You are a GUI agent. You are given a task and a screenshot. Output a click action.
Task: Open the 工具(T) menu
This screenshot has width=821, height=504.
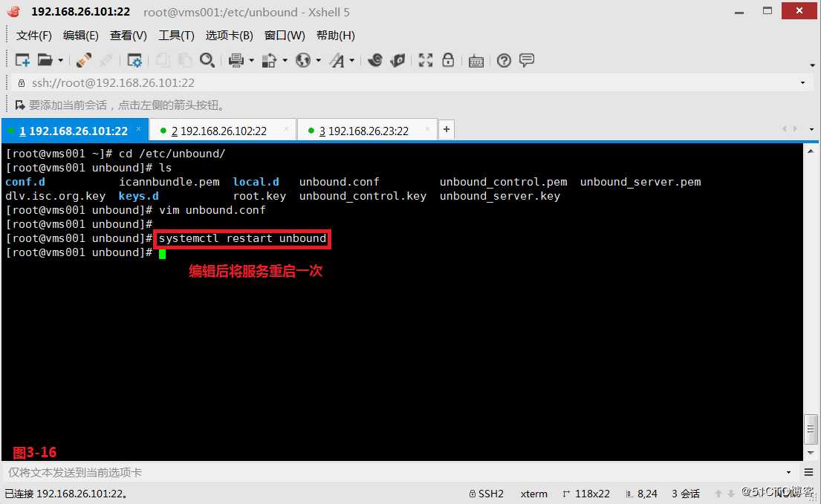coord(176,36)
